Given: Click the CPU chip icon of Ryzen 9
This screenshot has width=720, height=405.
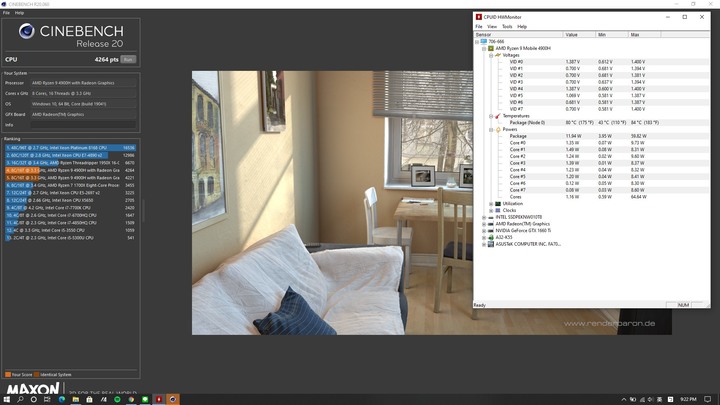Looking at the screenshot, I should (x=491, y=48).
